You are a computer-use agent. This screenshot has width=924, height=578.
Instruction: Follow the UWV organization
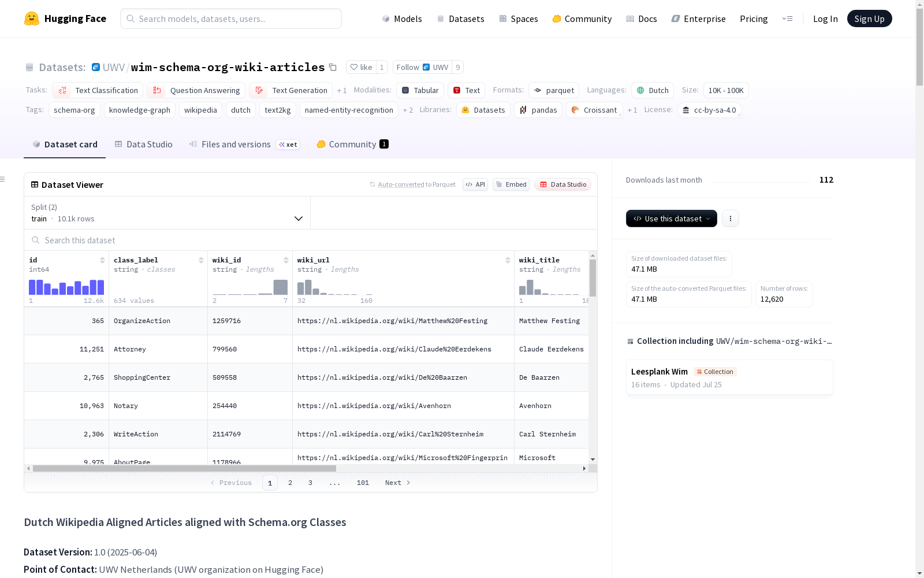point(422,67)
